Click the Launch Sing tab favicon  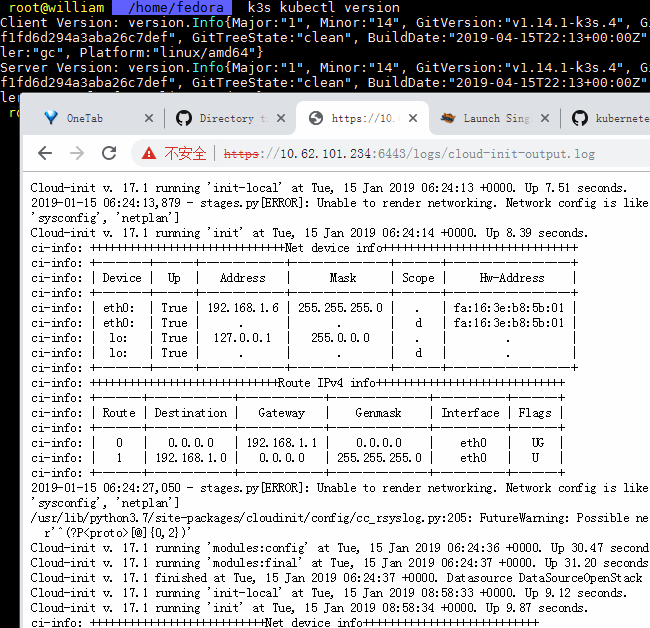click(x=448, y=118)
